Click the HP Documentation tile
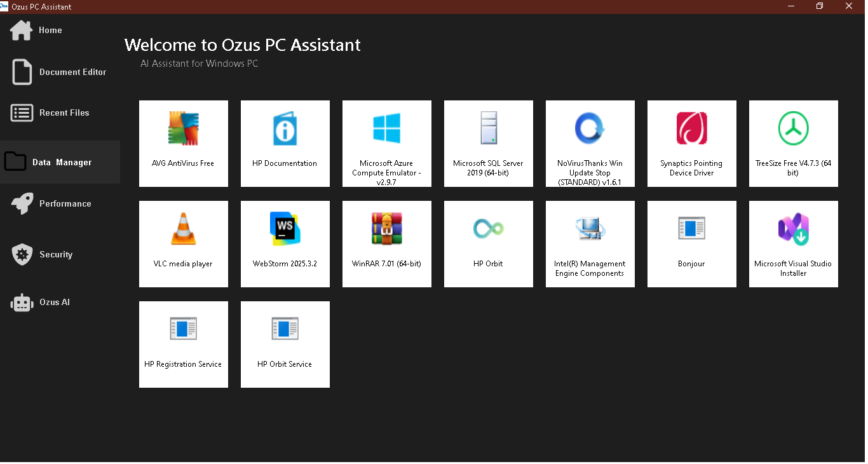The height and width of the screenshot is (464, 868). pos(285,143)
